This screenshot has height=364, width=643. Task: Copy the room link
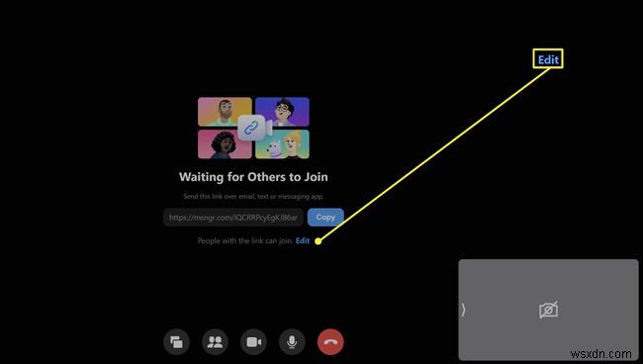pyautogui.click(x=325, y=218)
